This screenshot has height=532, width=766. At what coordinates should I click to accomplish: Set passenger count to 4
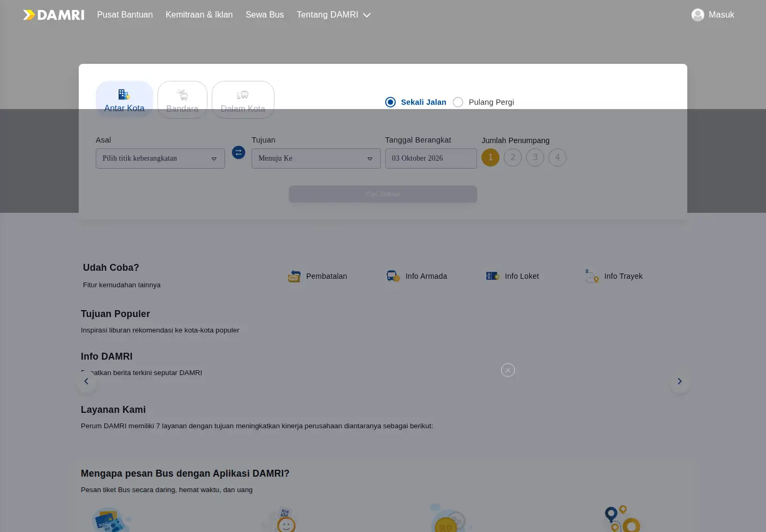557,157
